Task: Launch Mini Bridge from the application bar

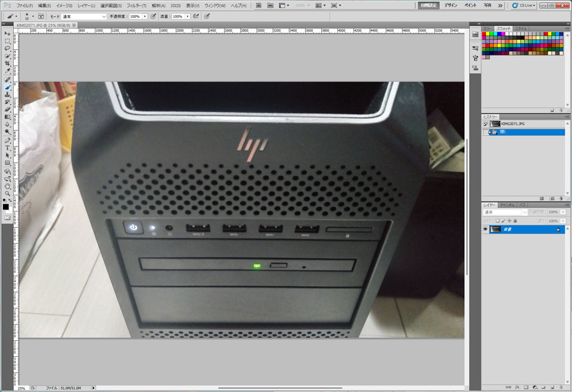Action: 271,5
